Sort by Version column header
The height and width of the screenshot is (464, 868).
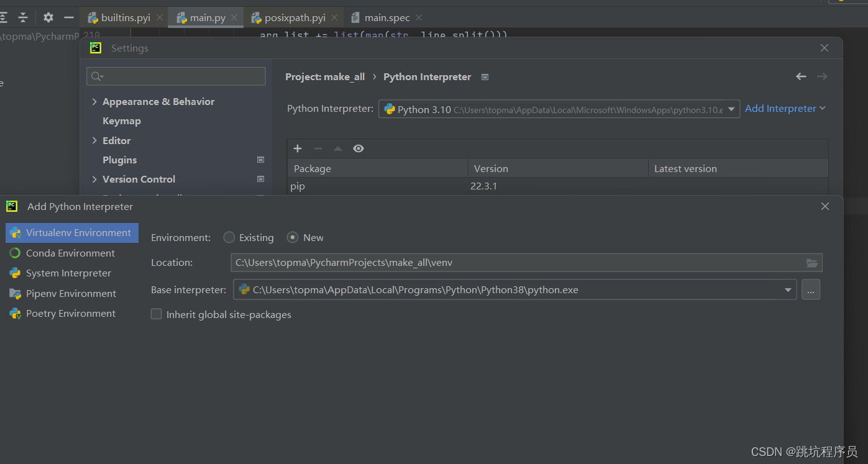558,168
